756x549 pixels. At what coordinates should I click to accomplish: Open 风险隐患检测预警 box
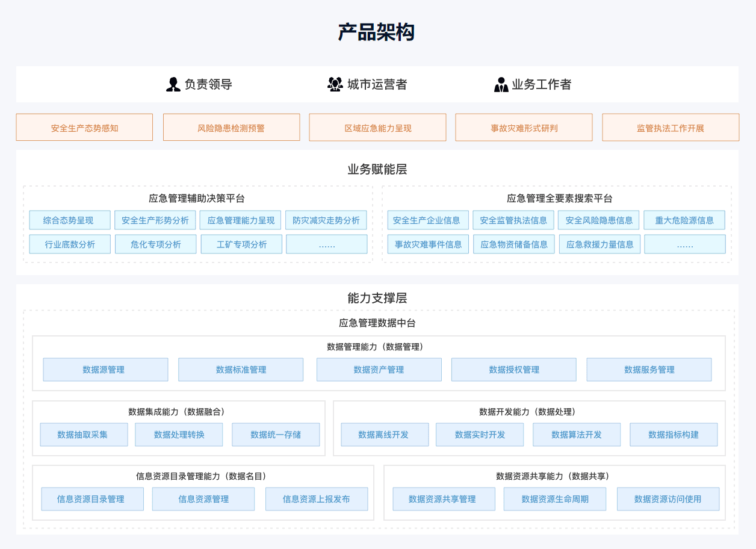[x=231, y=128]
